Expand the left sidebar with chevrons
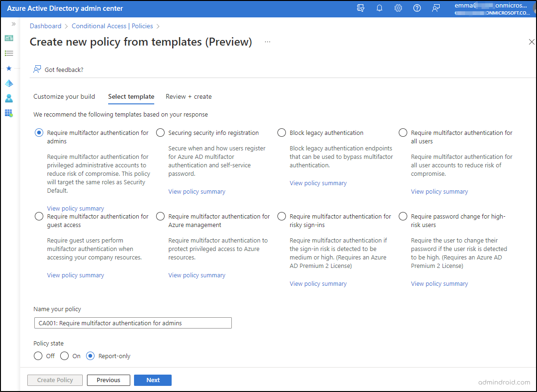537x392 pixels. (14, 24)
